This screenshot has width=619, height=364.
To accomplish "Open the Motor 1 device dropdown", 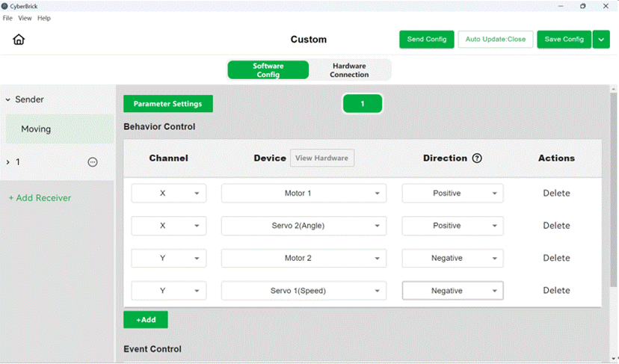I will pyautogui.click(x=304, y=194).
